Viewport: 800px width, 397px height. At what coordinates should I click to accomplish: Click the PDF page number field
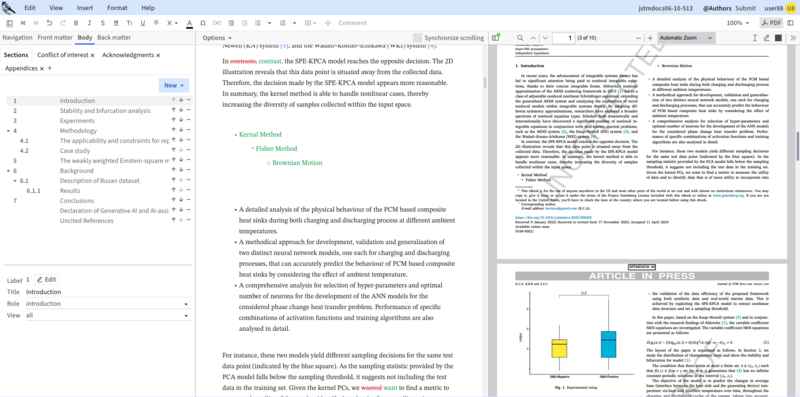(563, 38)
